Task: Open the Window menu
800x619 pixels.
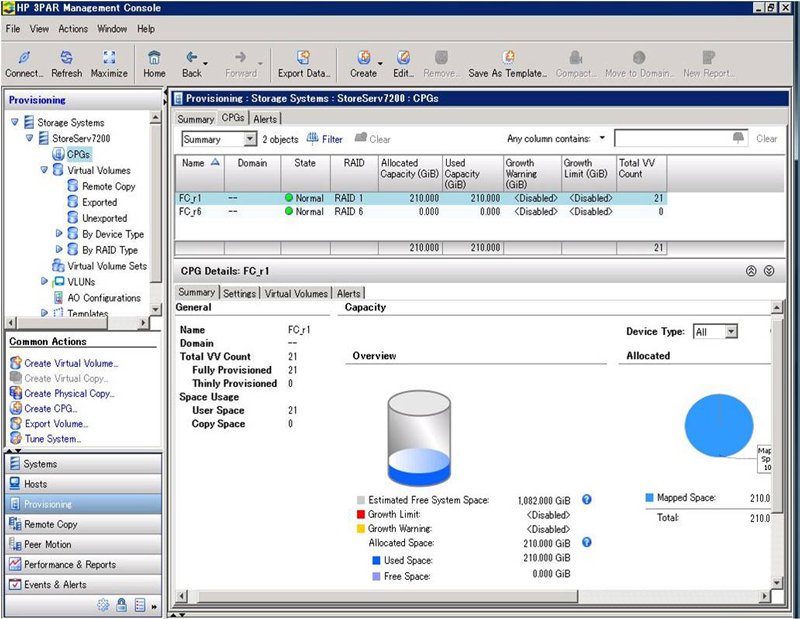Action: coord(112,29)
